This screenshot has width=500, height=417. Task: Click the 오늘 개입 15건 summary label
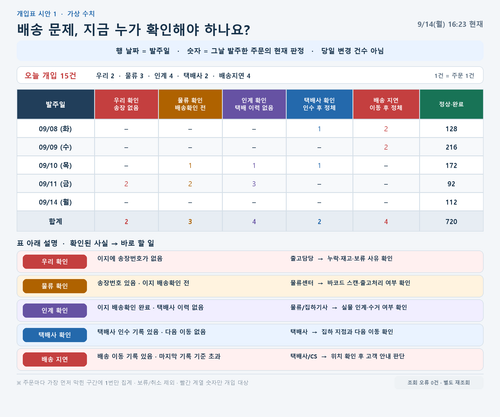(x=51, y=76)
